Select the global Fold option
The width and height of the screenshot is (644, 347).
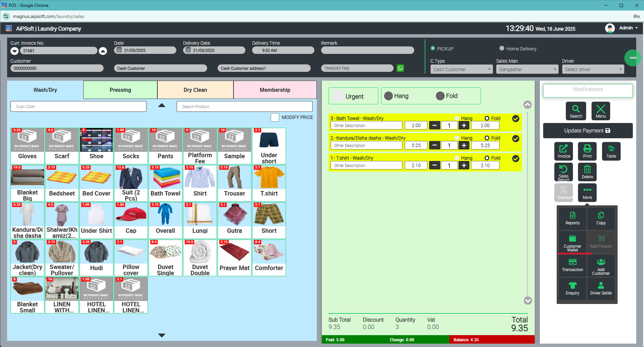[440, 96]
